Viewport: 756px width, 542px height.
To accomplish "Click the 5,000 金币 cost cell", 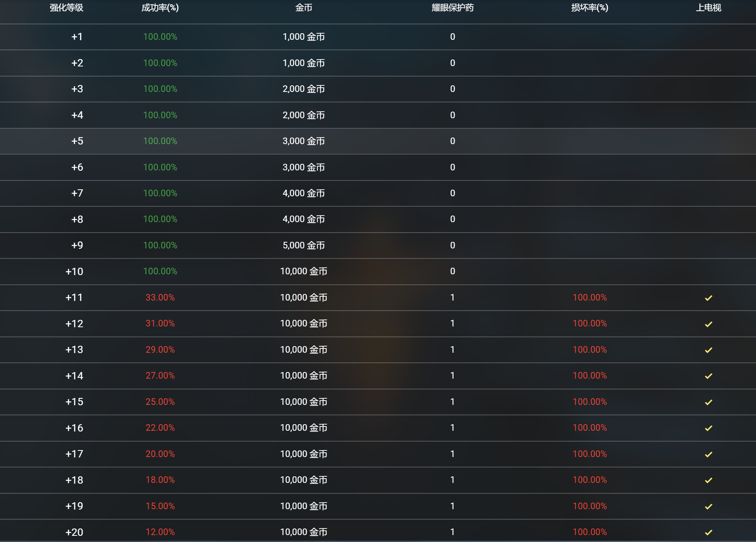I will [x=304, y=245].
